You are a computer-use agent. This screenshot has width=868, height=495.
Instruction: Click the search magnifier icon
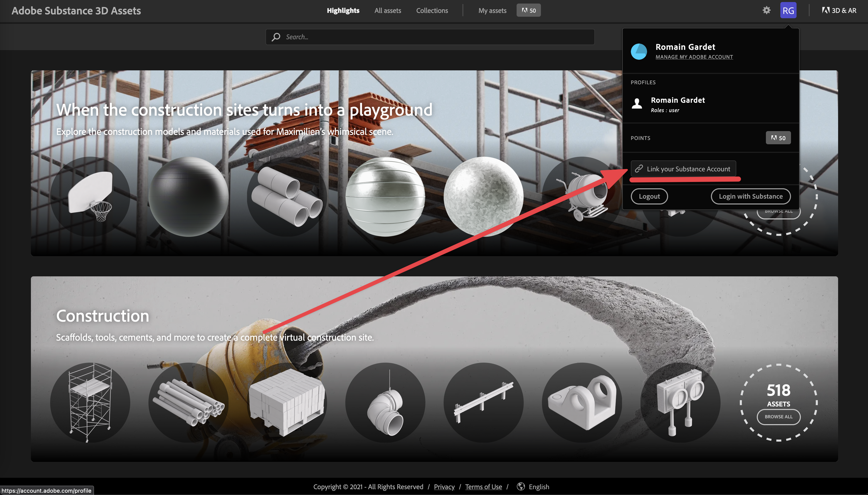(x=276, y=36)
